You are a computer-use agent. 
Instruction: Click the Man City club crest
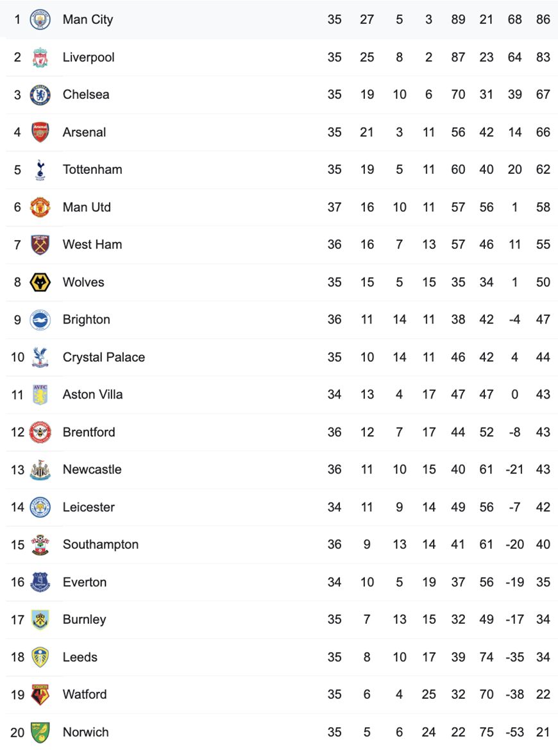tap(40, 20)
